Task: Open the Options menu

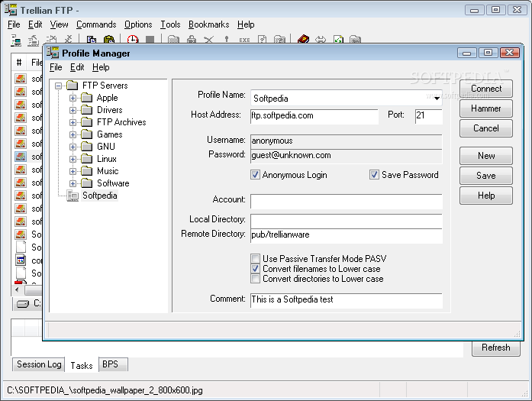Action: [138, 24]
